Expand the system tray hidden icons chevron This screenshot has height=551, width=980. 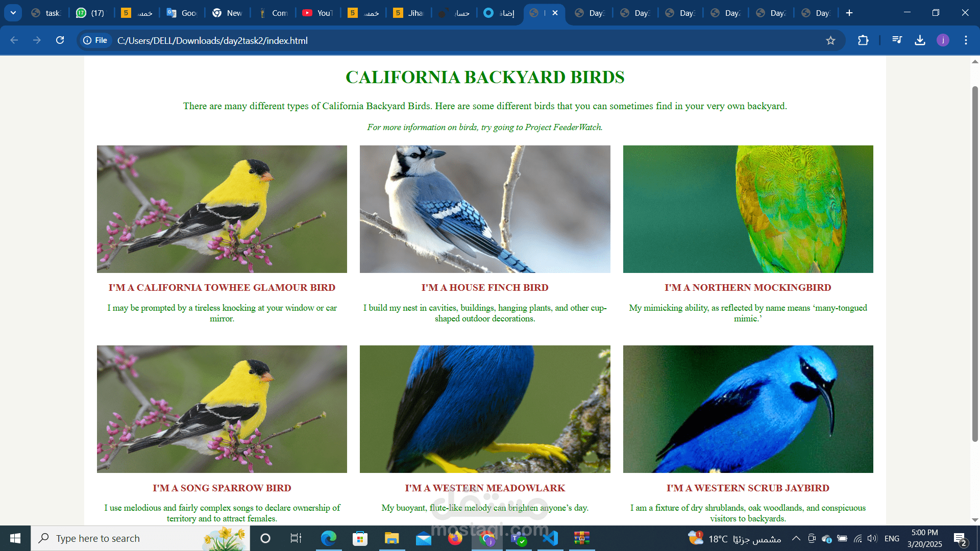[796, 538]
